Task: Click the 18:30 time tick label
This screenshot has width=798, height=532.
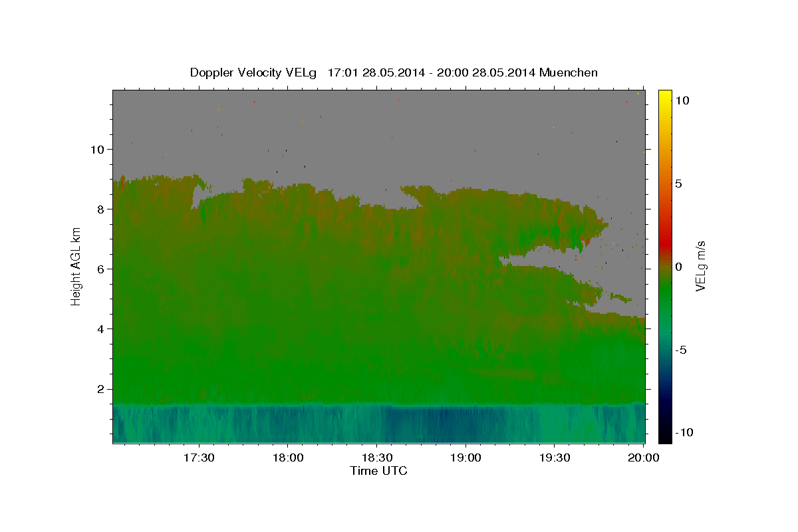Action: tap(377, 458)
